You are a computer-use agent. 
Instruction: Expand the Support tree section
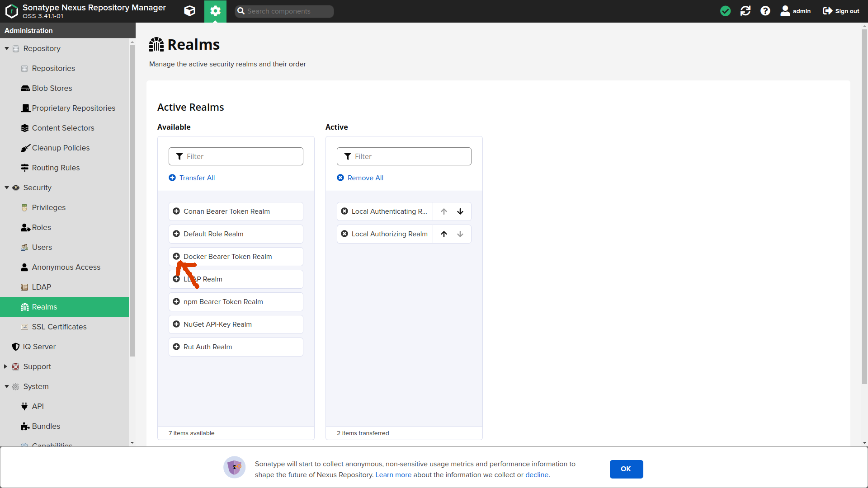pos(6,366)
